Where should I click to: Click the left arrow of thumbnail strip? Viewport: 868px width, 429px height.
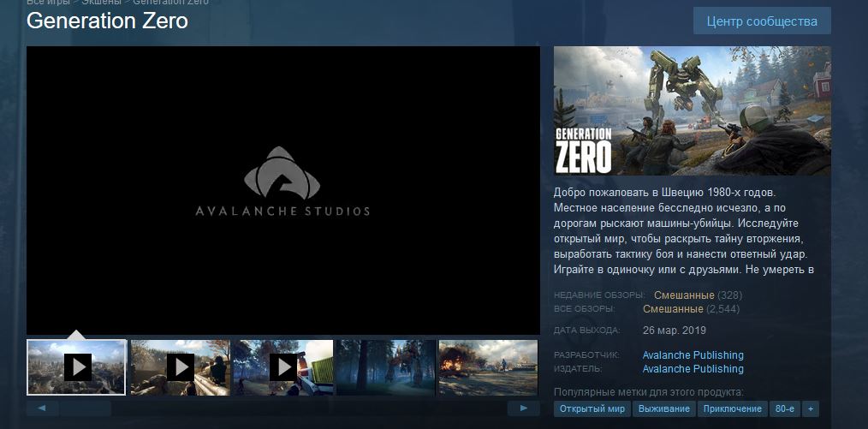(42, 408)
